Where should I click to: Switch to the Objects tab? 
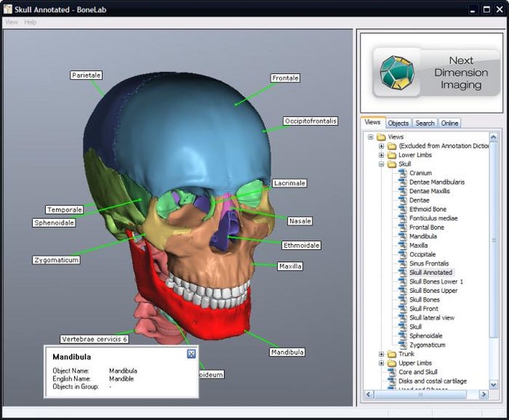click(398, 123)
